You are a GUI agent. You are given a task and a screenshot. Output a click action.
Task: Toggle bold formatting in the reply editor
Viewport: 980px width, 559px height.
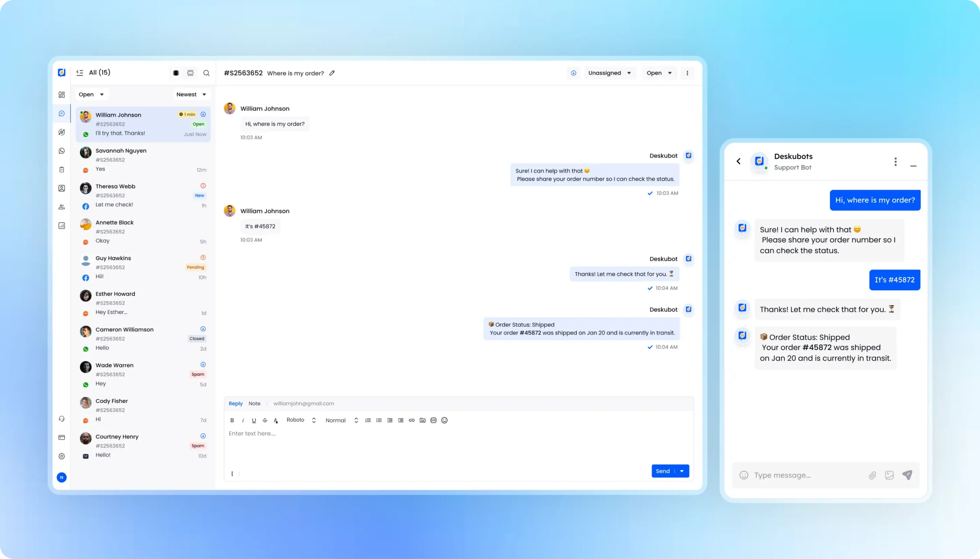tap(232, 420)
